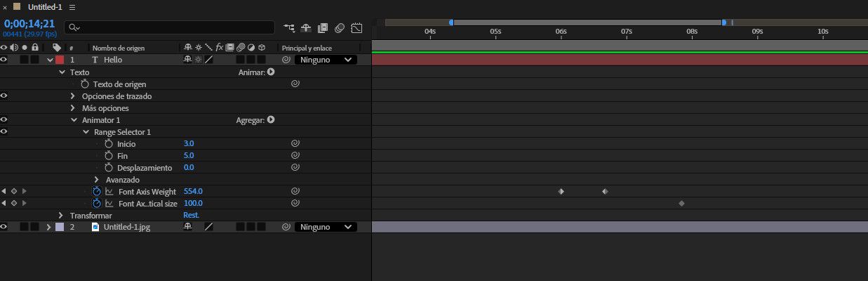Toggle the Animator 1 eye switch
The height and width of the screenshot is (281, 868).
coord(4,120)
